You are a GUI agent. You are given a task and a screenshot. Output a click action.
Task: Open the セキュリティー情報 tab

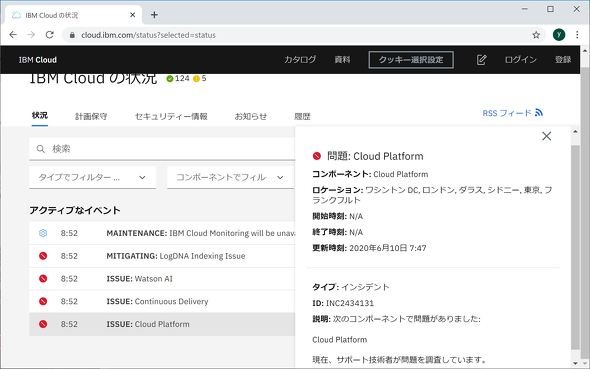(x=171, y=117)
